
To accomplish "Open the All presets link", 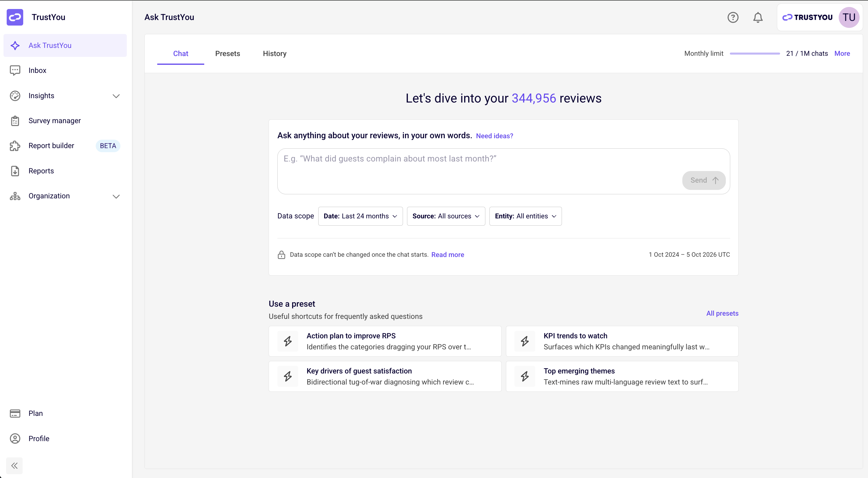I will [722, 313].
